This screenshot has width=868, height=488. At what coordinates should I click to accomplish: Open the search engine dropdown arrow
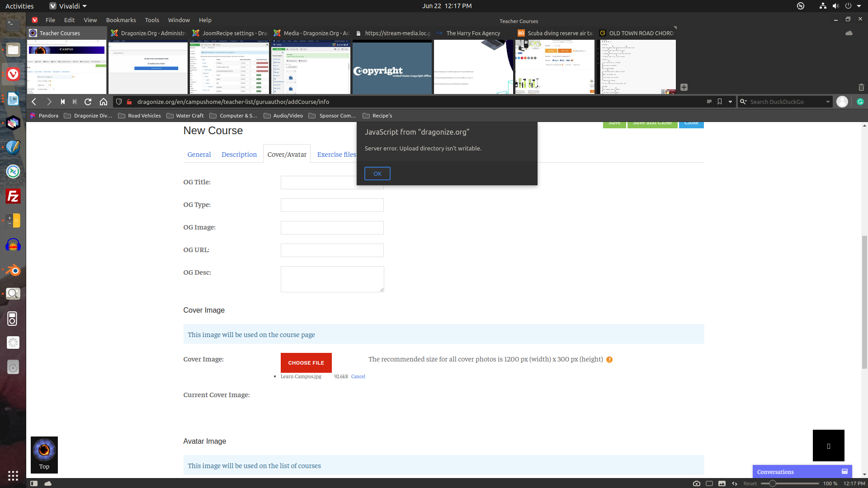pos(828,102)
